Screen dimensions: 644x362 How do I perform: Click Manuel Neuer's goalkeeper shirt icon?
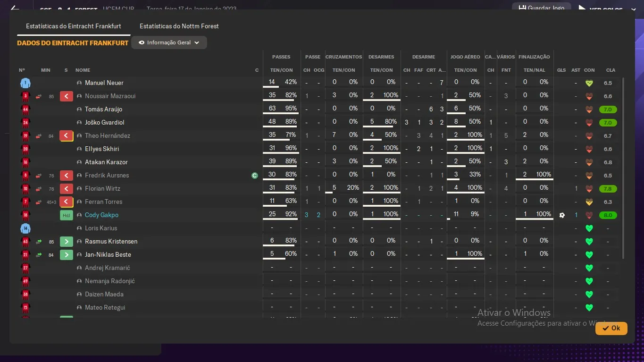click(25, 83)
